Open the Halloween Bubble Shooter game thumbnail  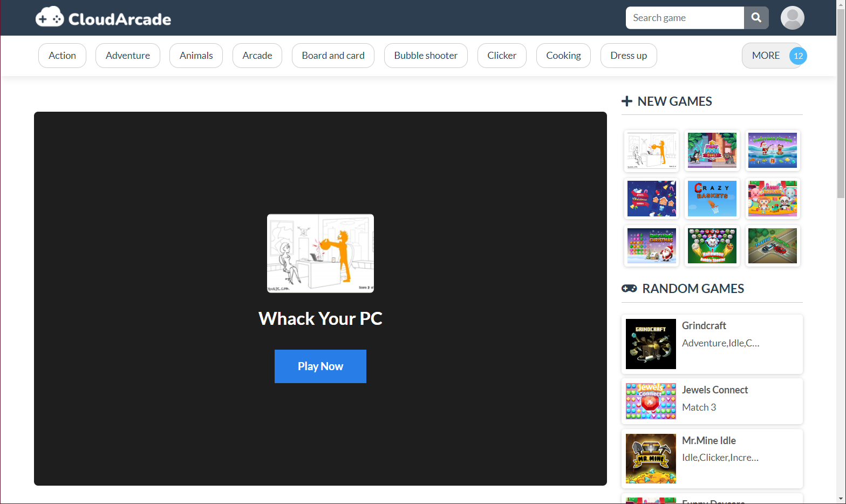[712, 246]
